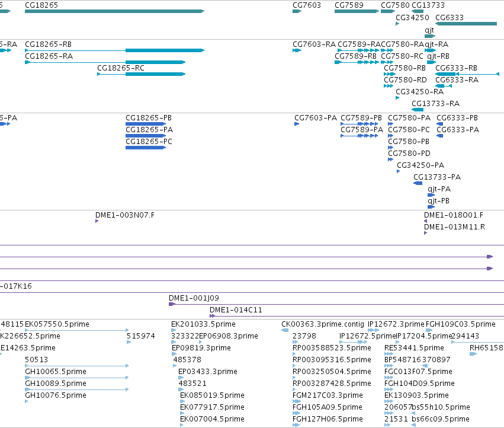Select the CG6333 gene label
Screen dimensions: 504x428
[x=450, y=17]
